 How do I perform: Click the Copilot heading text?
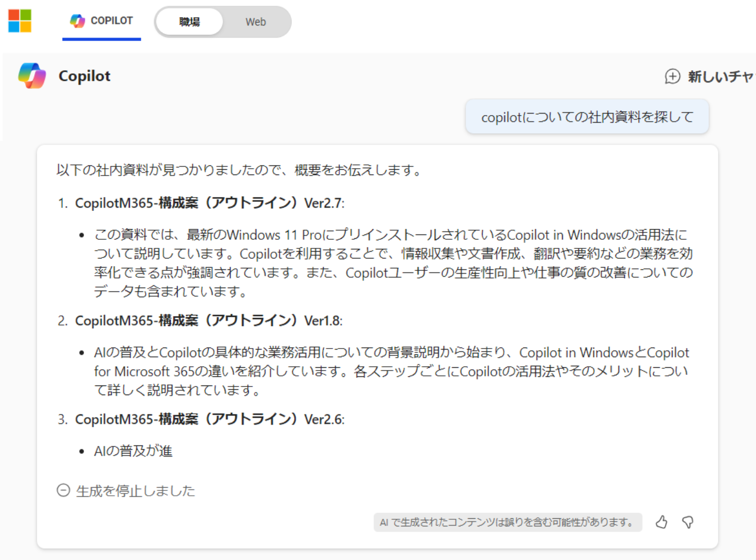coord(85,76)
